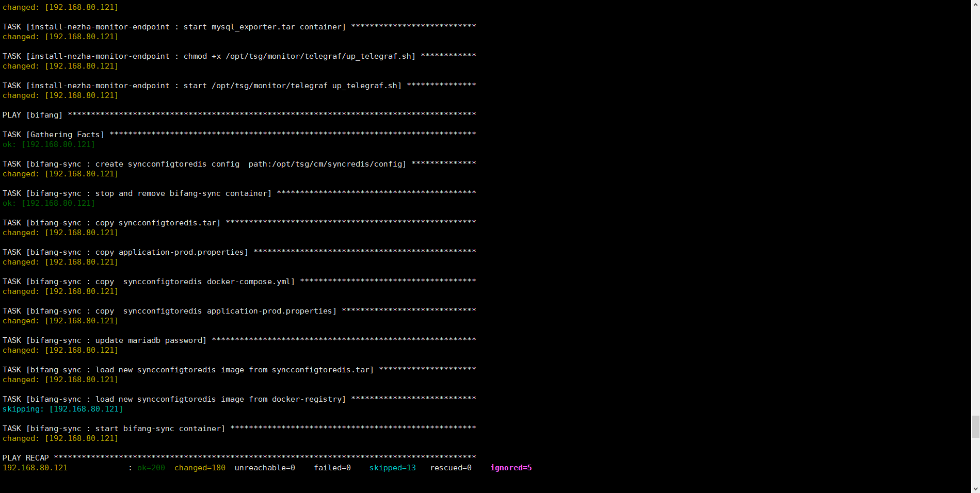The width and height of the screenshot is (980, 493).
Task: Click the PLAY [bifang] line
Action: pos(33,115)
